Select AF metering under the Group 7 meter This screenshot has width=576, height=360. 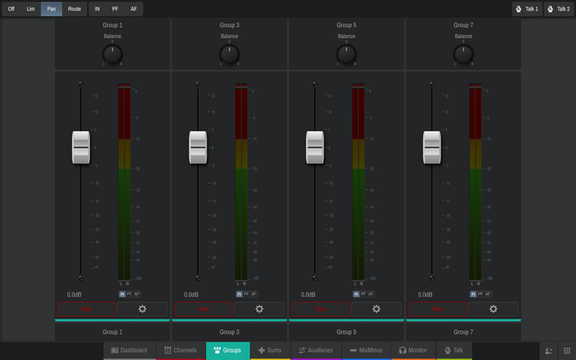pos(487,294)
